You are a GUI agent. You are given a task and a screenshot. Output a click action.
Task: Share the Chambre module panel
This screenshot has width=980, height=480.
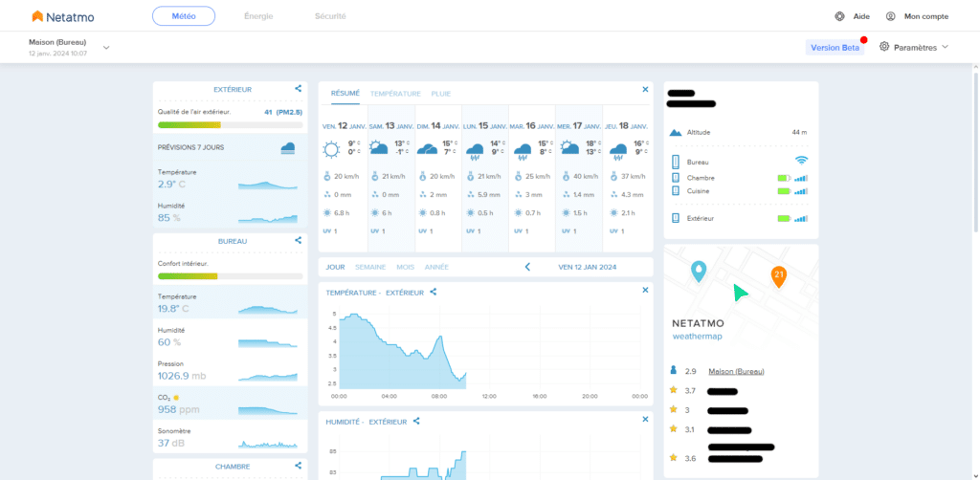coord(299,466)
